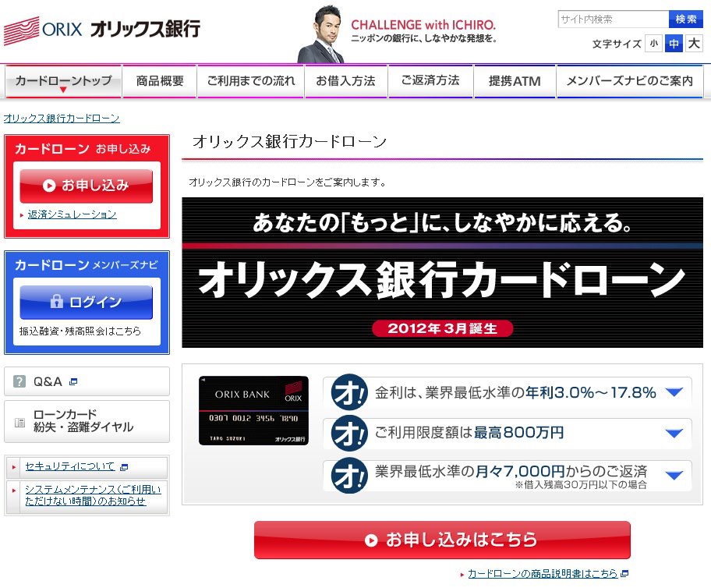Set text size to small (小)
The image size is (711, 588).
(x=653, y=44)
